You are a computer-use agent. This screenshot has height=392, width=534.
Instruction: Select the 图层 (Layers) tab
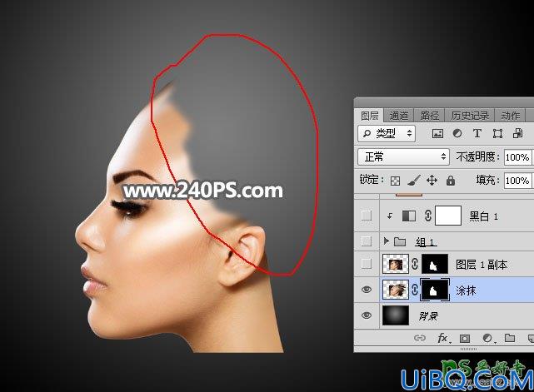pos(370,116)
